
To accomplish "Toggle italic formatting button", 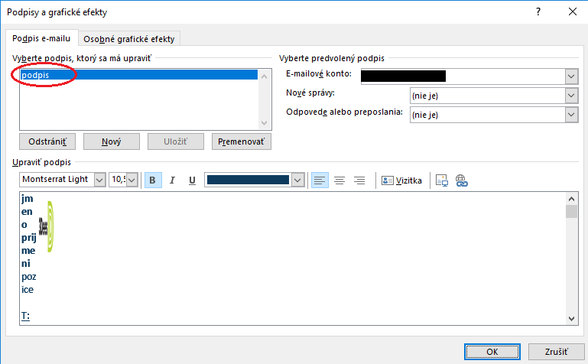I will coord(172,180).
